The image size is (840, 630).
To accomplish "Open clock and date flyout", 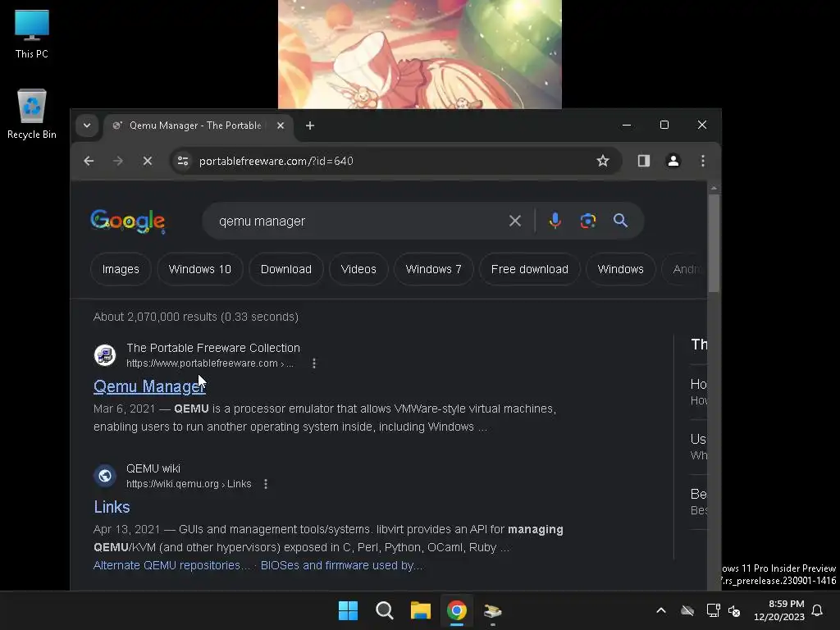I will click(779, 610).
